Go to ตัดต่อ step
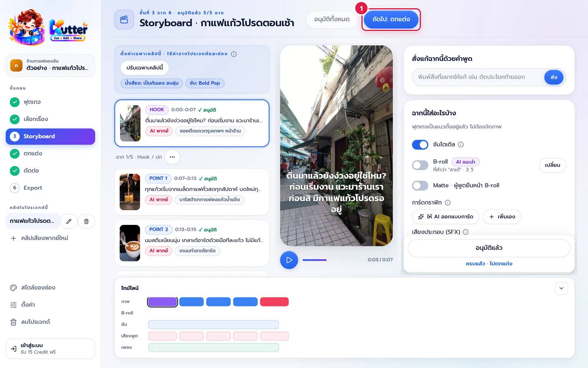588x368 pixels. (50, 171)
